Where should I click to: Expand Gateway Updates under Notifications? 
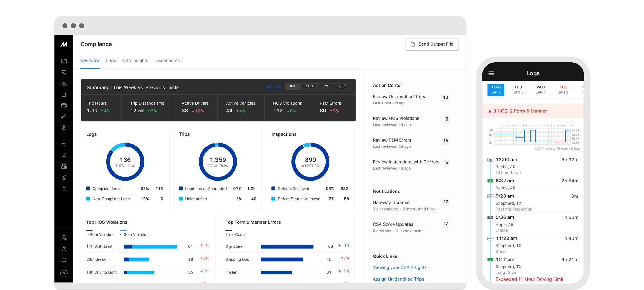point(391,202)
